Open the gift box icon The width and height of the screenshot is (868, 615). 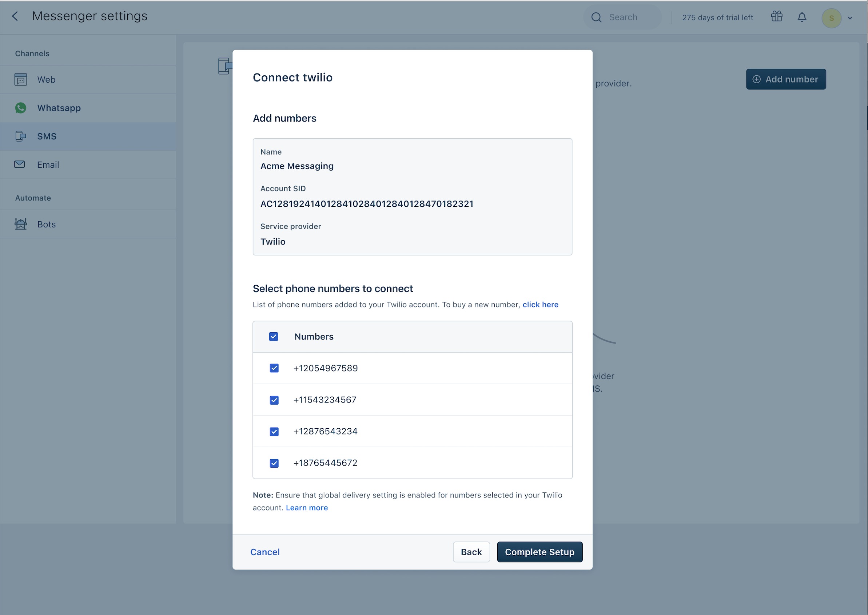coord(776,16)
